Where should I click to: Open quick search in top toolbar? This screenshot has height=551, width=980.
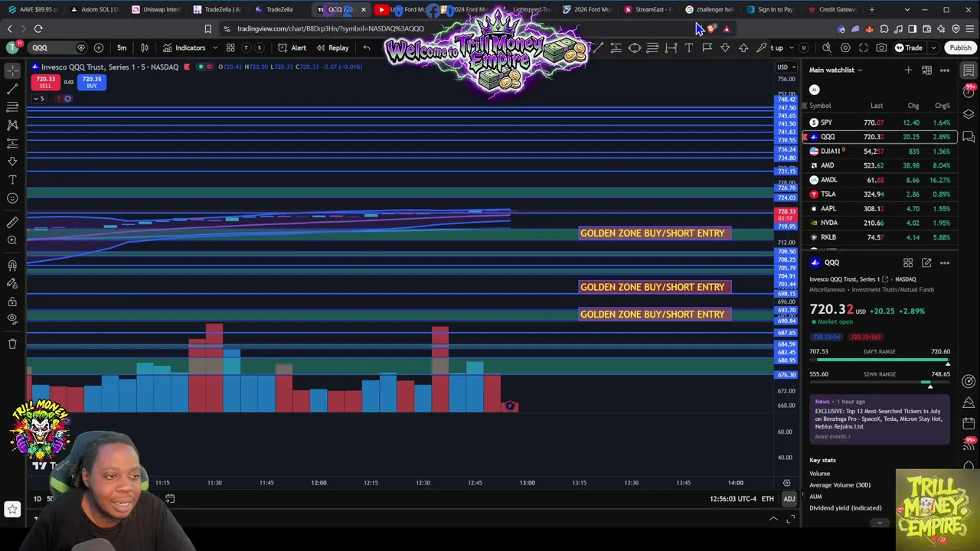coord(827,47)
